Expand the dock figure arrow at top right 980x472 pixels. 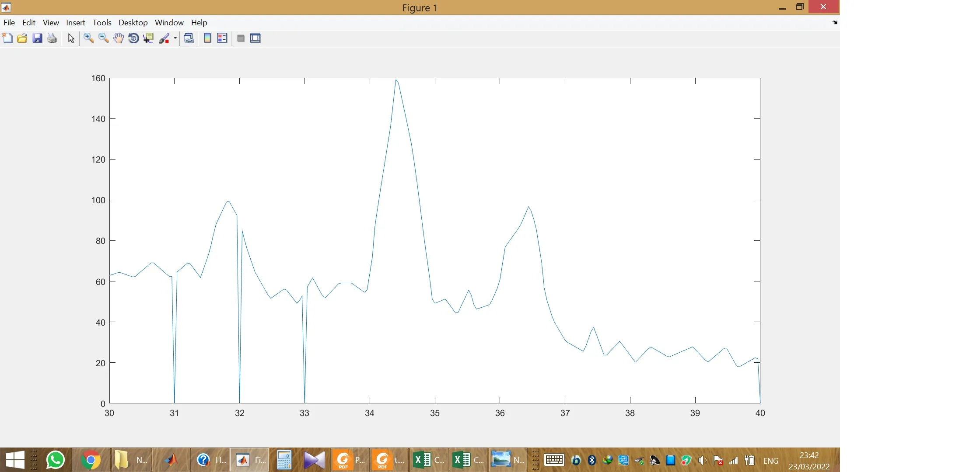click(x=835, y=22)
